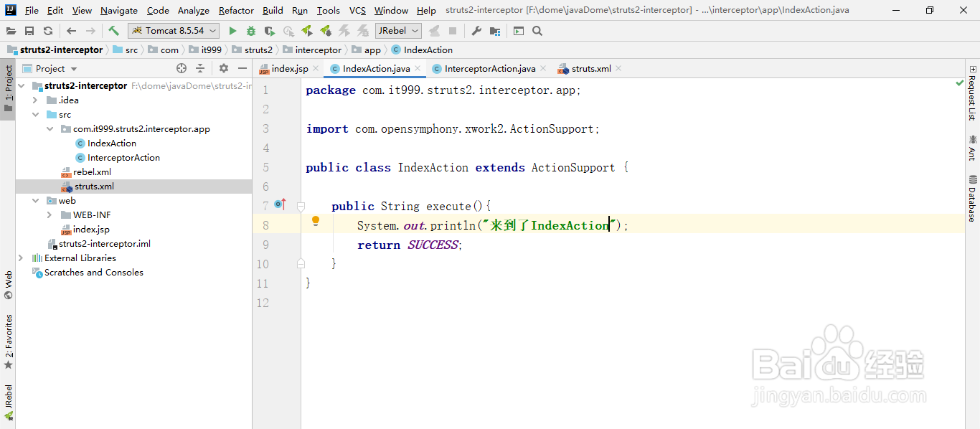Collapse all in Project panel
Image resolution: width=980 pixels, height=429 pixels.
pyautogui.click(x=200, y=68)
